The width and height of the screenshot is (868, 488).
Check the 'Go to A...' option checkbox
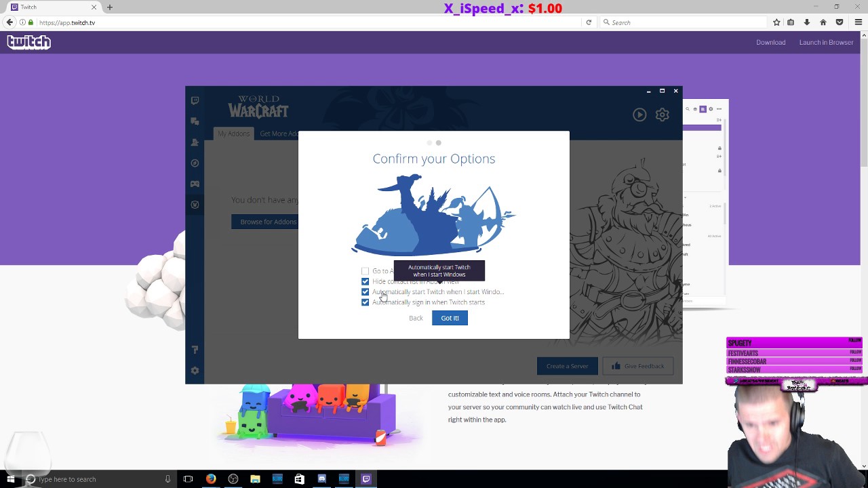click(x=366, y=271)
